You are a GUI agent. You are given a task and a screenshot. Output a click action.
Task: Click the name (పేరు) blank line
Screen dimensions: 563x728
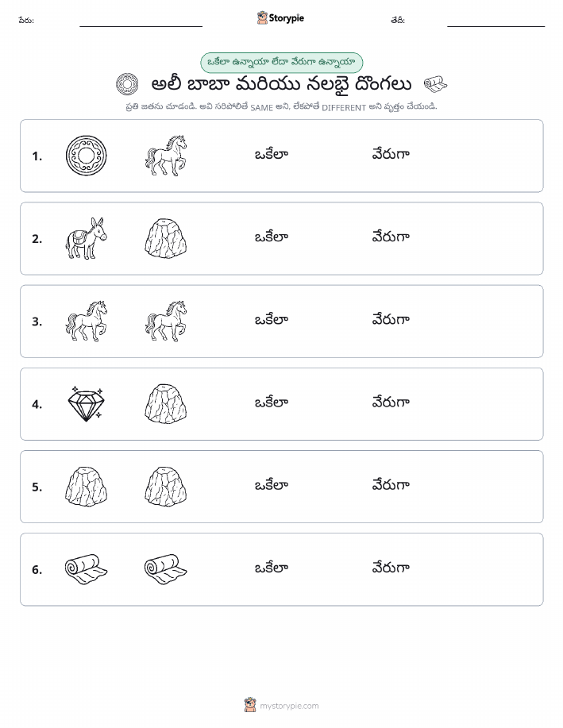pyautogui.click(x=141, y=26)
